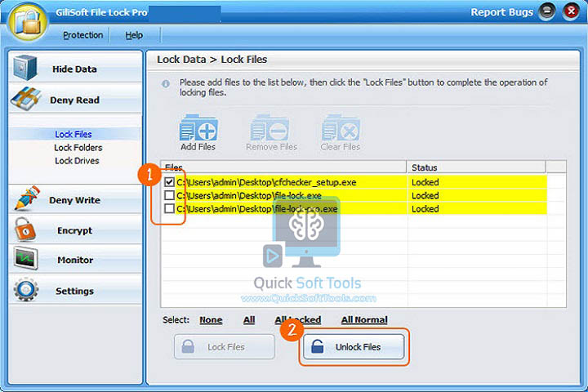588x392 pixels.
Task: Uncheck the cfchecker_setup.exe checkbox
Action: pos(169,182)
